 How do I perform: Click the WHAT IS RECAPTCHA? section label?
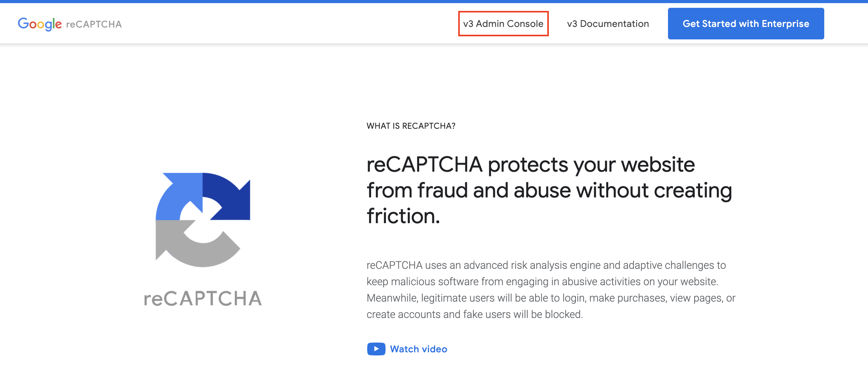pyautogui.click(x=411, y=126)
